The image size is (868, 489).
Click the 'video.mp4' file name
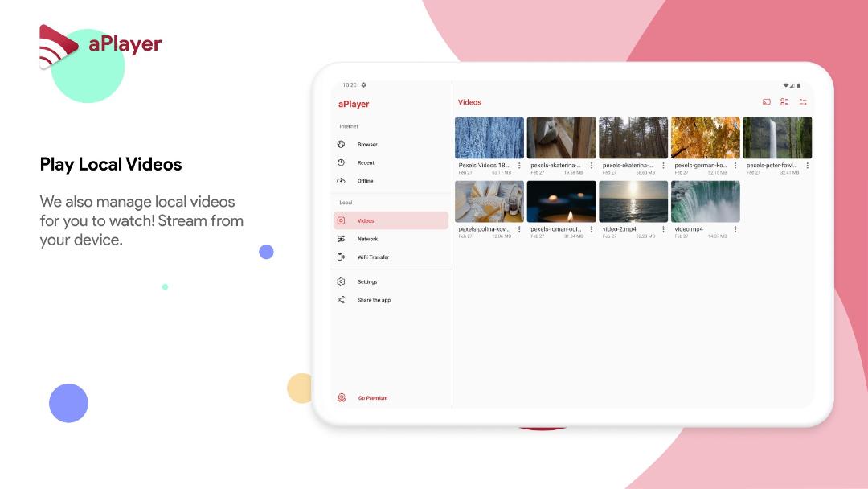(x=689, y=228)
